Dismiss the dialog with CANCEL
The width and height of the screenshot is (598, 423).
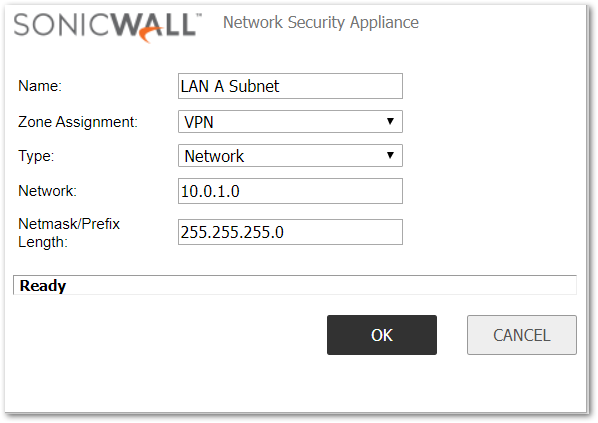[522, 335]
